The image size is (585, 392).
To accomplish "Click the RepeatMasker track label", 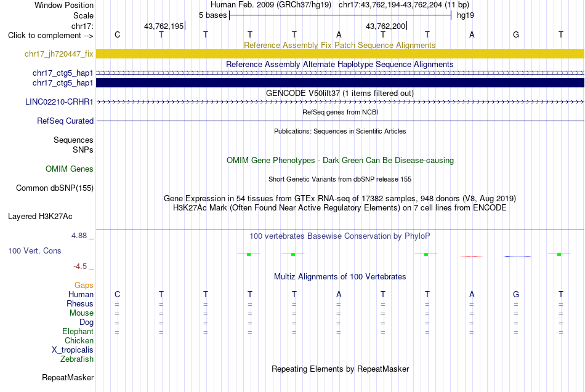I will tap(68, 377).
